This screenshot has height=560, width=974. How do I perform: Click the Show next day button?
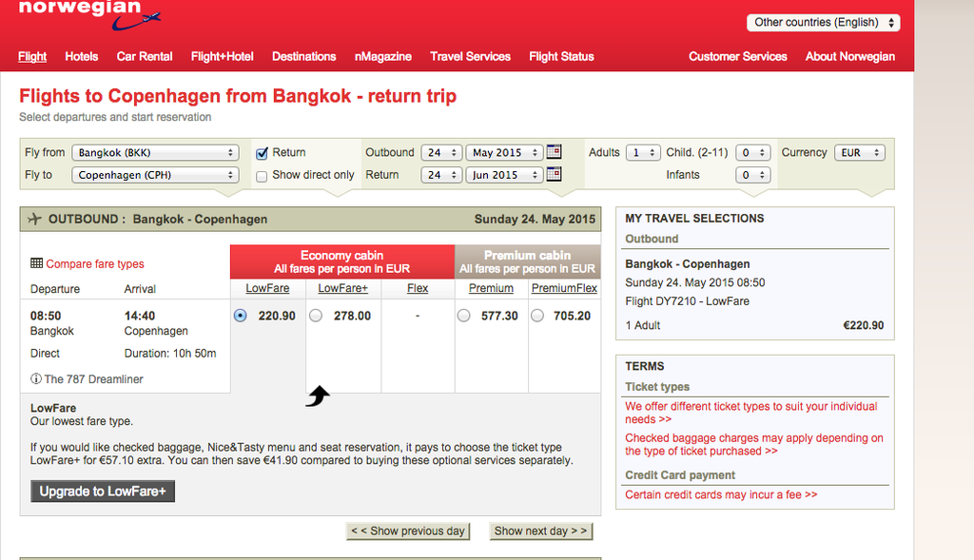(x=541, y=531)
